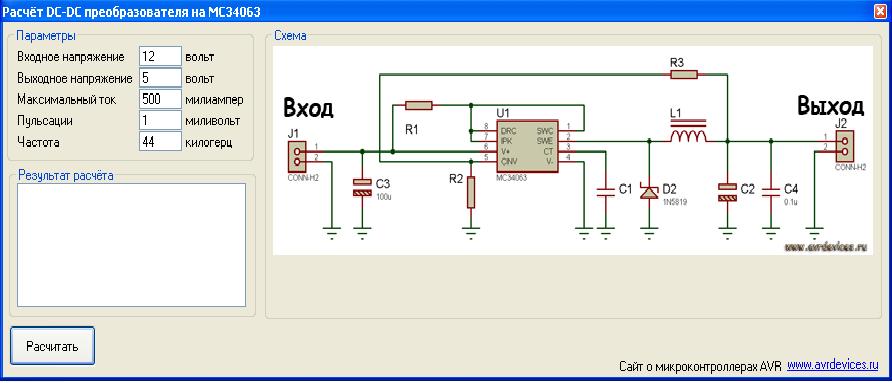Click inside the Результат расчёта text area
892x383 pixels.
tap(131, 245)
